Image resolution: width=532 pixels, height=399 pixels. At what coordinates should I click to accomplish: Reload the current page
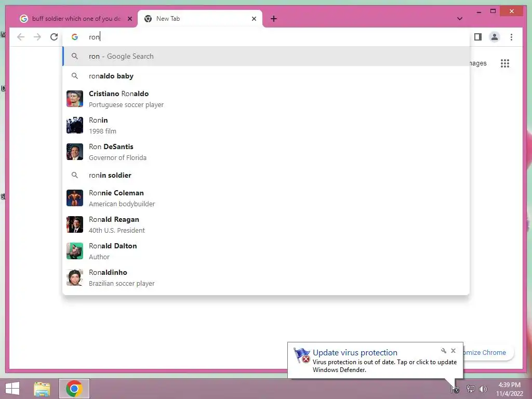pos(54,37)
